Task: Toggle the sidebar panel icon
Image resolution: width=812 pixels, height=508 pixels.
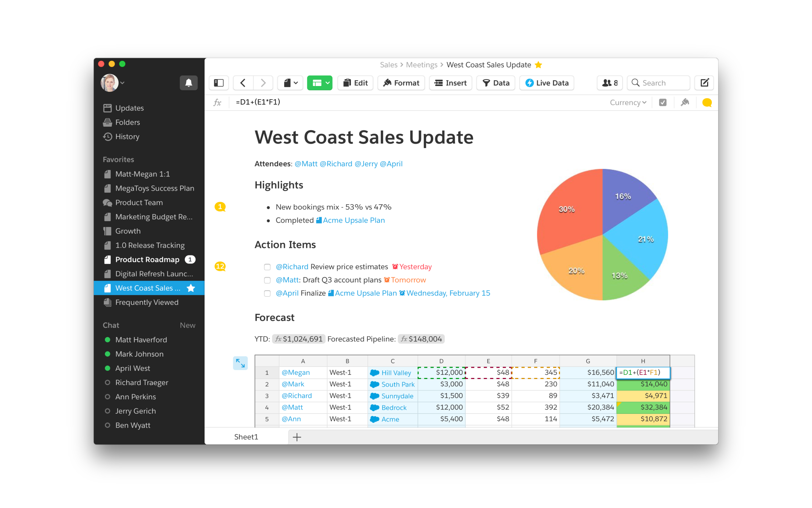Action: [219, 83]
